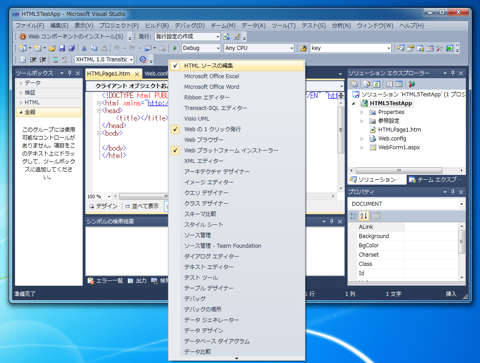The height and width of the screenshot is (363, 480).
Task: Select Ribbon エディター in the toolbar list
Action: pos(237,97)
